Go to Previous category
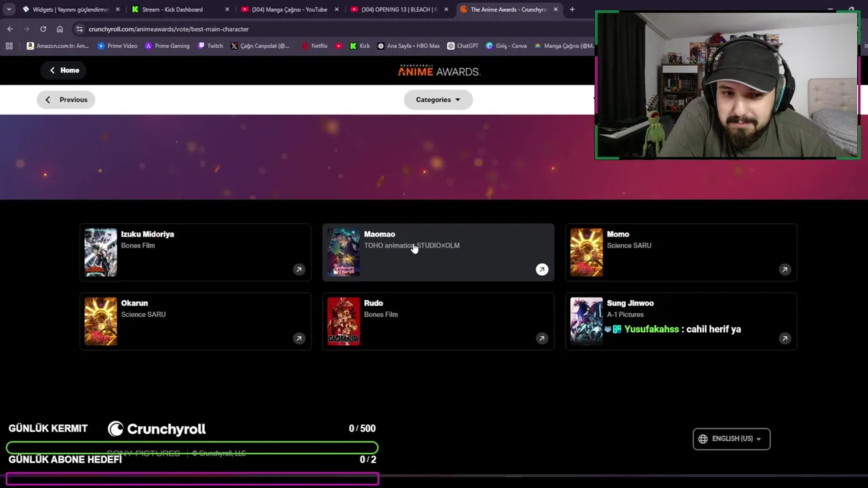 click(x=66, y=100)
